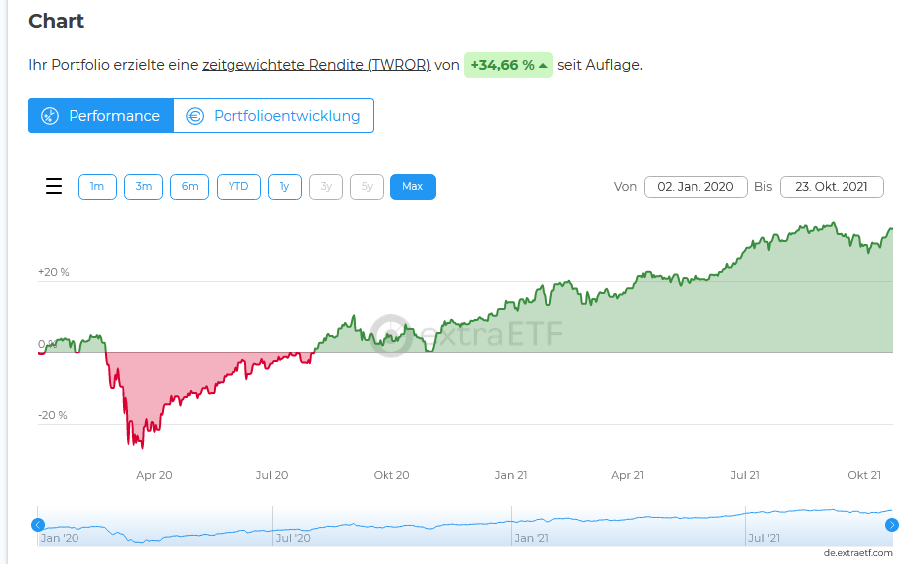
Task: Switch to the Performance tab
Action: point(100,116)
